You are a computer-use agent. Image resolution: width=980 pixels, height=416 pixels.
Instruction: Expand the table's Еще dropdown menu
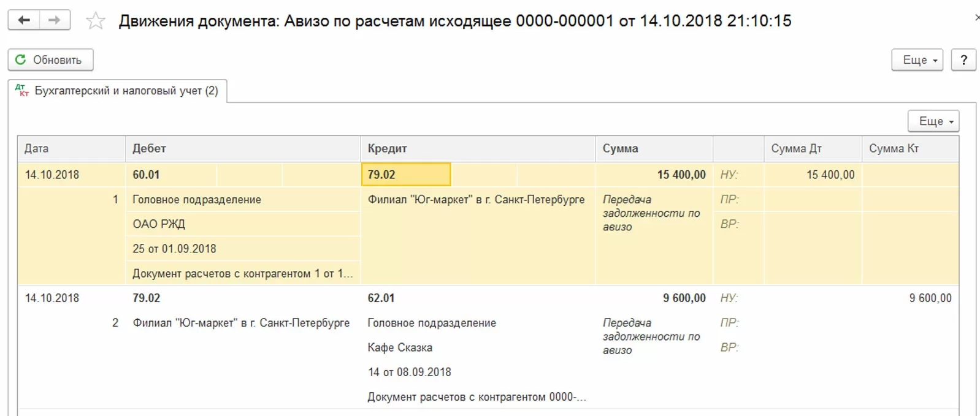[x=933, y=121]
